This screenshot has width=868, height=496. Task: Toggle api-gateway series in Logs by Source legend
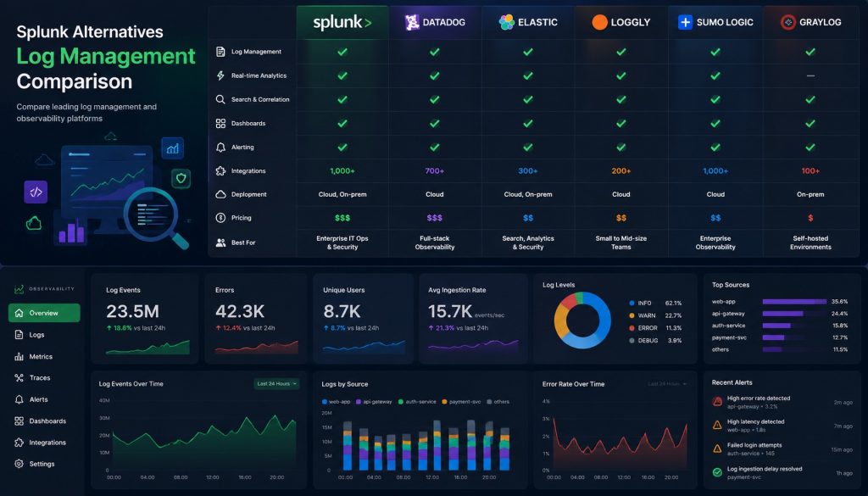(x=374, y=402)
